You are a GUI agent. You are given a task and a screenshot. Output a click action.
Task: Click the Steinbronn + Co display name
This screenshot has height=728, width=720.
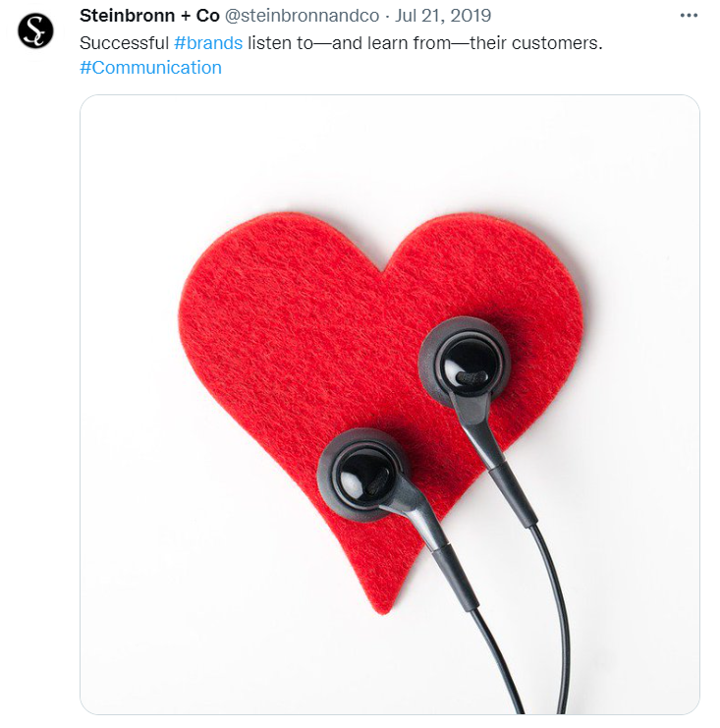pos(149,16)
